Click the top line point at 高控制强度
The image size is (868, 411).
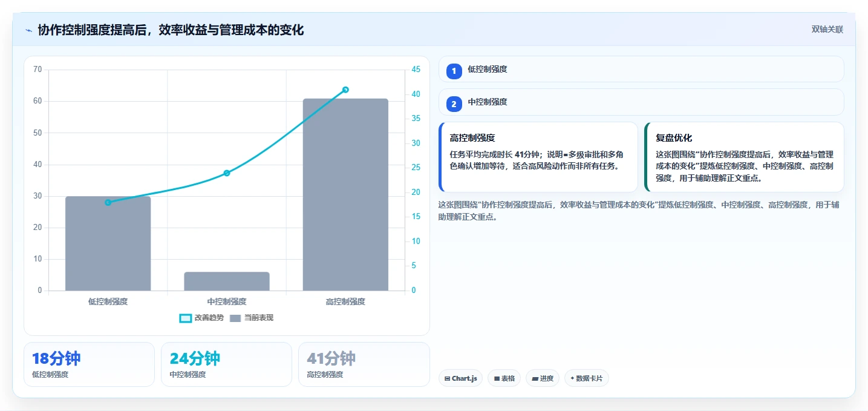[345, 90]
